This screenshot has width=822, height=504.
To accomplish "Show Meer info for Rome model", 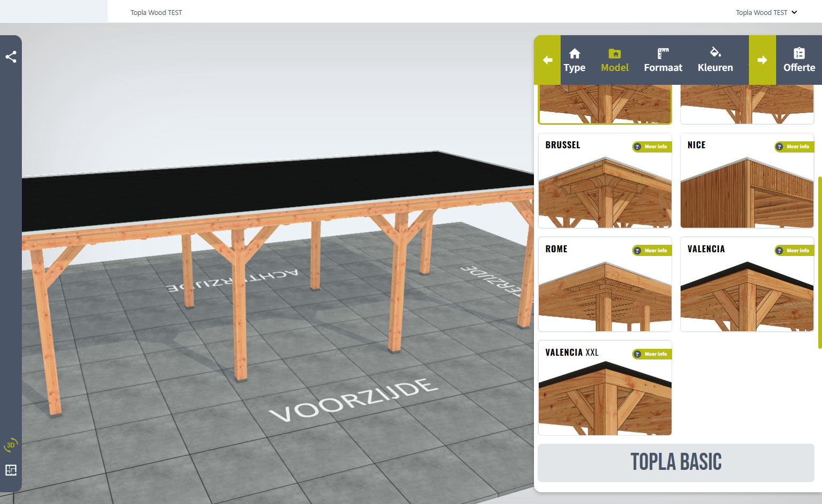I will pyautogui.click(x=651, y=251).
